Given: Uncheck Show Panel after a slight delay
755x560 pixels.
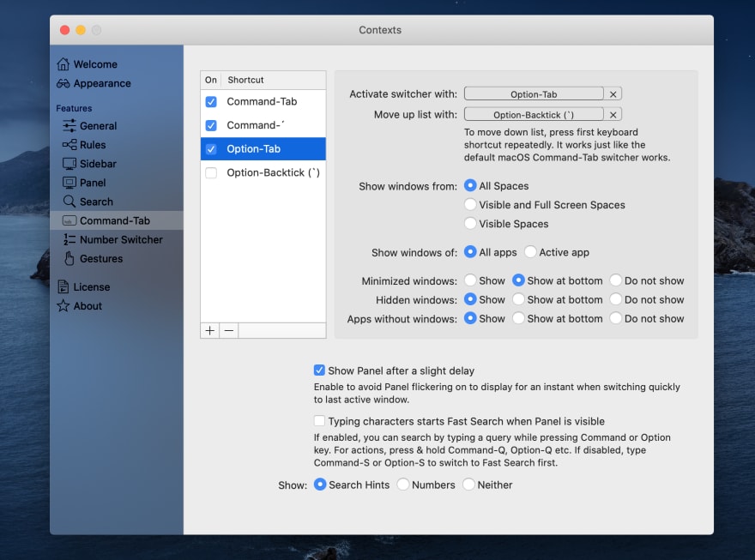Looking at the screenshot, I should [x=319, y=370].
